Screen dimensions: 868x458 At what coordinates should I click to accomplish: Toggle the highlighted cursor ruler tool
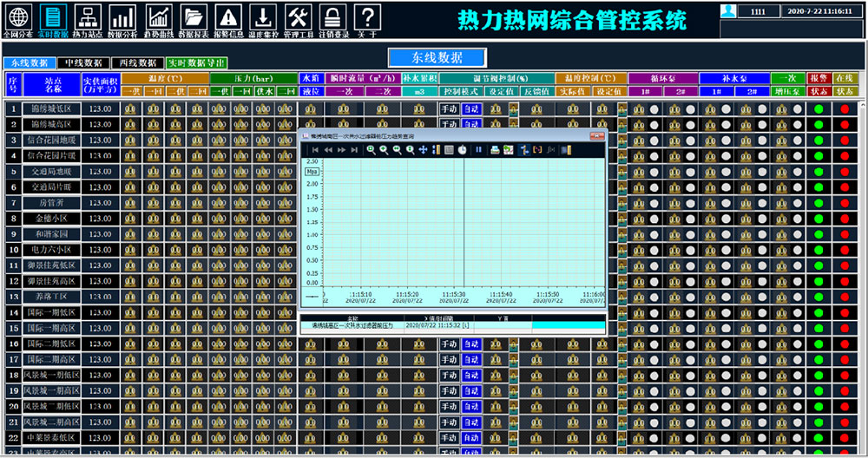click(524, 150)
